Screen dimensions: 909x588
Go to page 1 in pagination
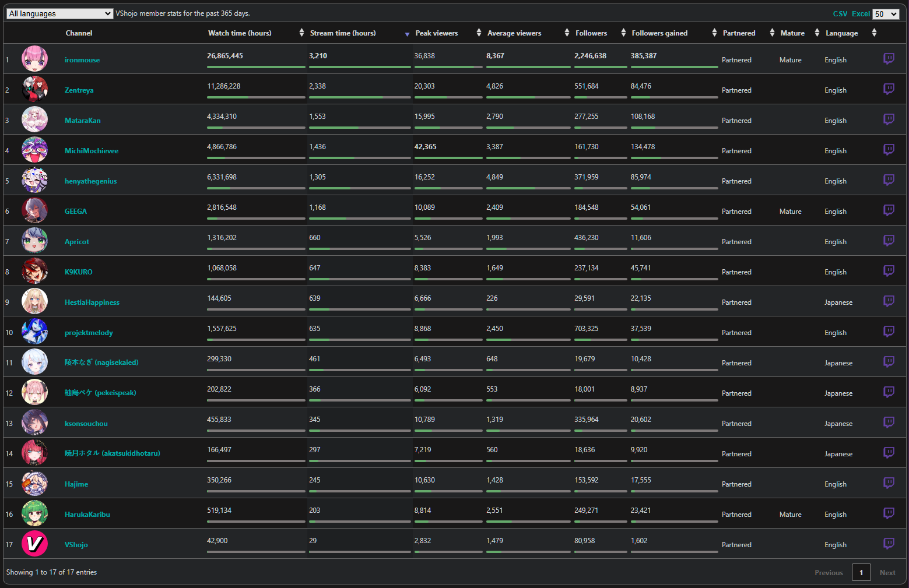861,572
